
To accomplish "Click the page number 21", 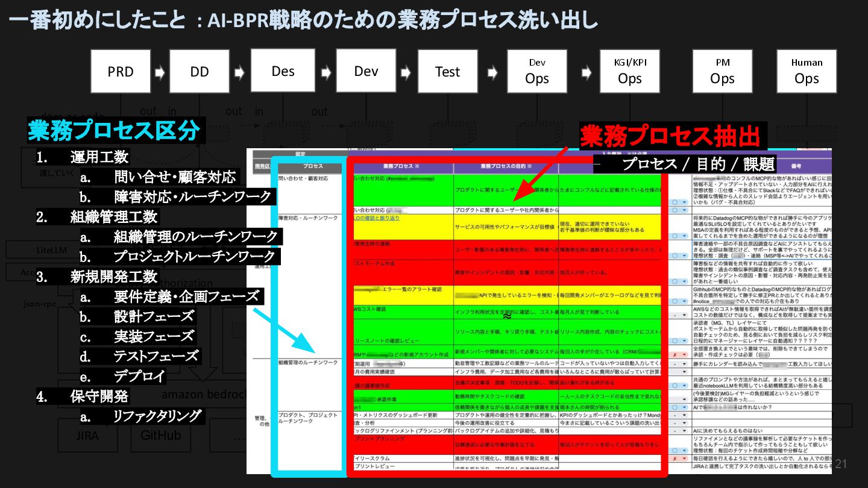I will 841,463.
